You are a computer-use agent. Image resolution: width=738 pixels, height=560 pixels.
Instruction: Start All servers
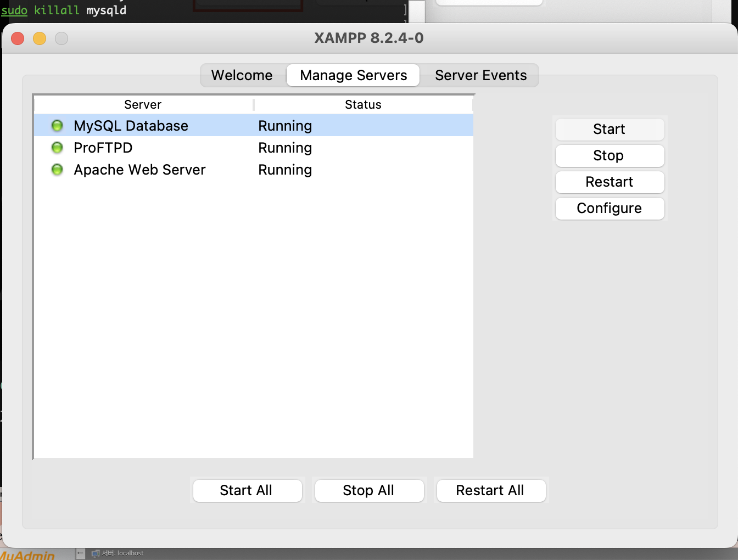[247, 490]
